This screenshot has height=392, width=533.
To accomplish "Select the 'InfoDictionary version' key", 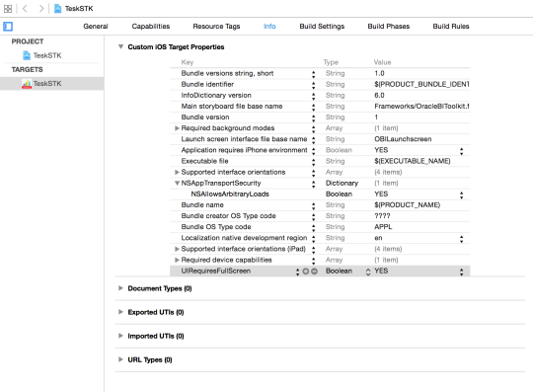I will [216, 95].
